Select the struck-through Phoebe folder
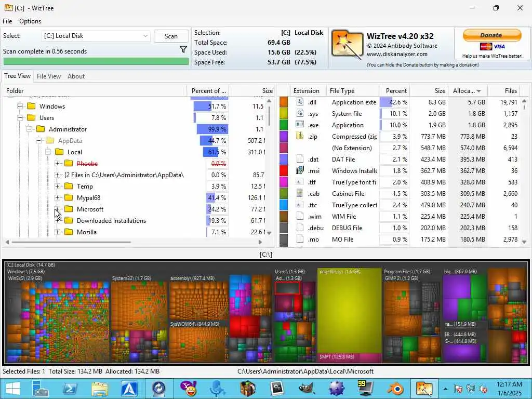 pyautogui.click(x=87, y=163)
